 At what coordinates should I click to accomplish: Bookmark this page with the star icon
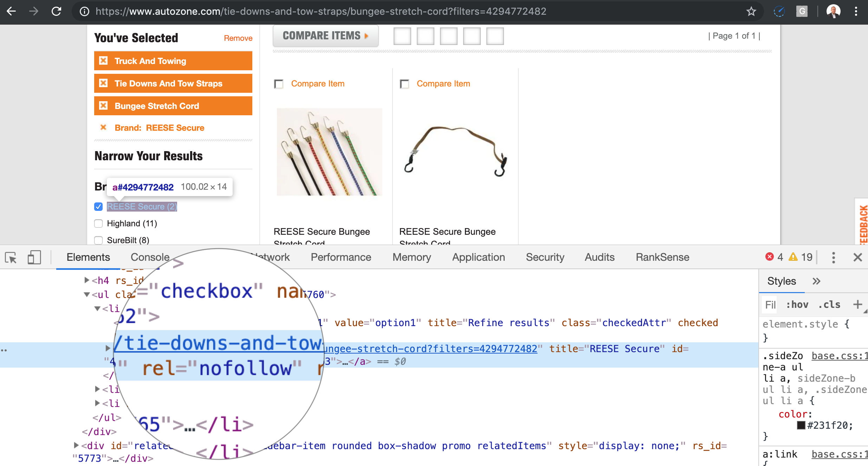point(751,12)
